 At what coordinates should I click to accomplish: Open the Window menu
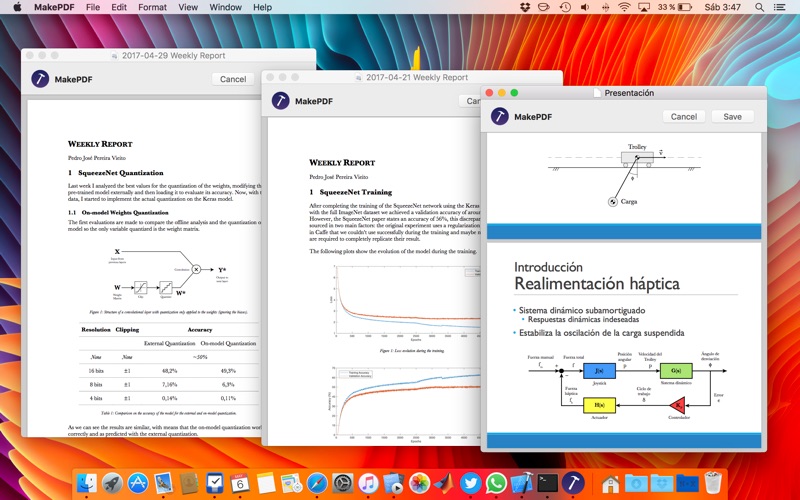(225, 7)
